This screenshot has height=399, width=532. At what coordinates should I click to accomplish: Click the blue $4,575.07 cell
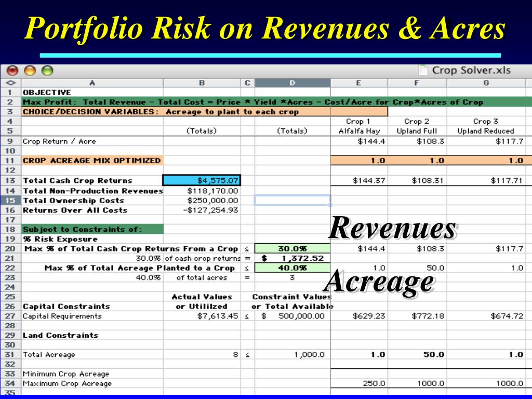click(202, 180)
